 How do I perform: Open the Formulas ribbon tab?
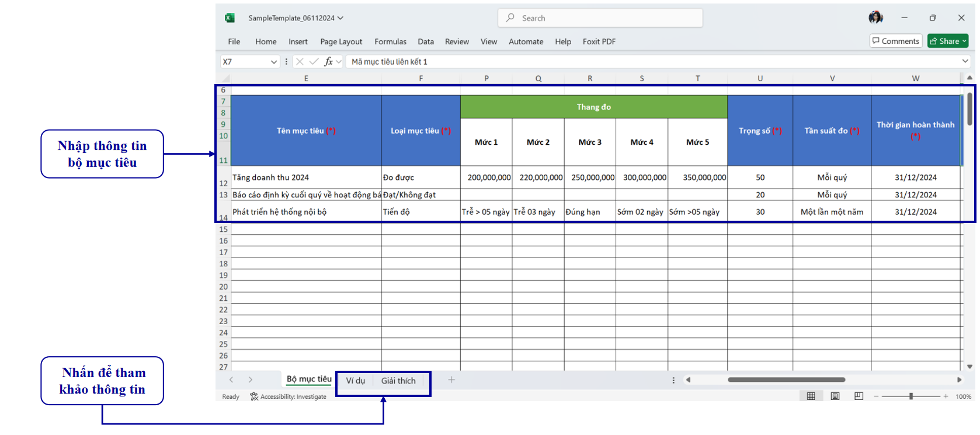coord(390,41)
